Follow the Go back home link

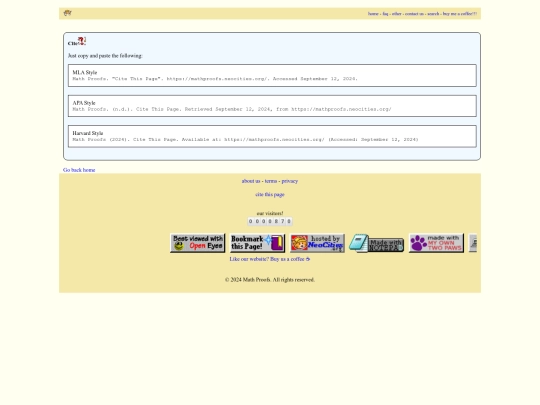point(79,170)
